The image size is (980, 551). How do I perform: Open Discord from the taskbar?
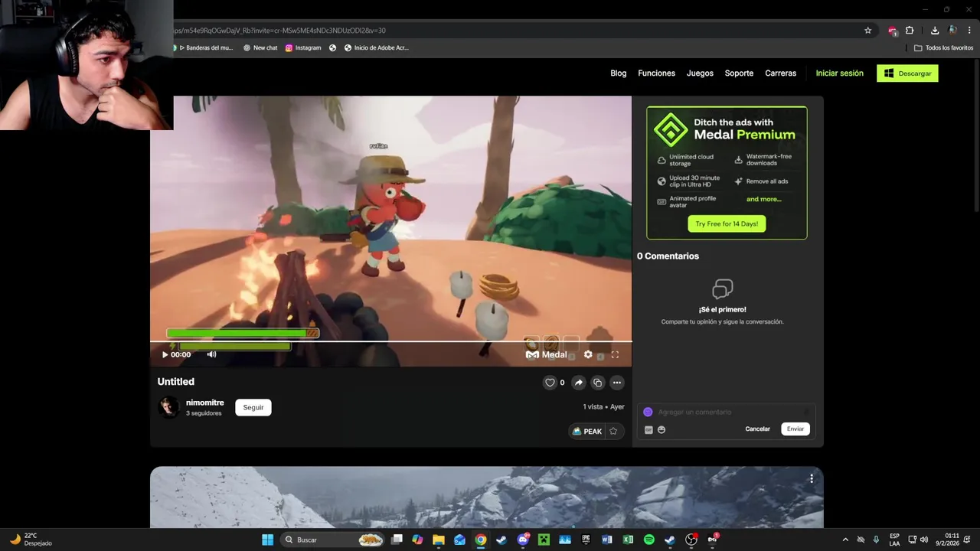tap(523, 540)
